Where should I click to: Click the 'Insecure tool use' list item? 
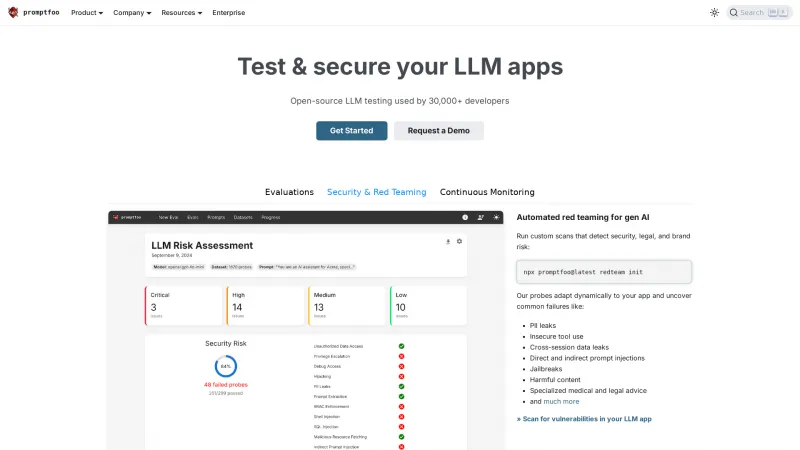(x=556, y=337)
